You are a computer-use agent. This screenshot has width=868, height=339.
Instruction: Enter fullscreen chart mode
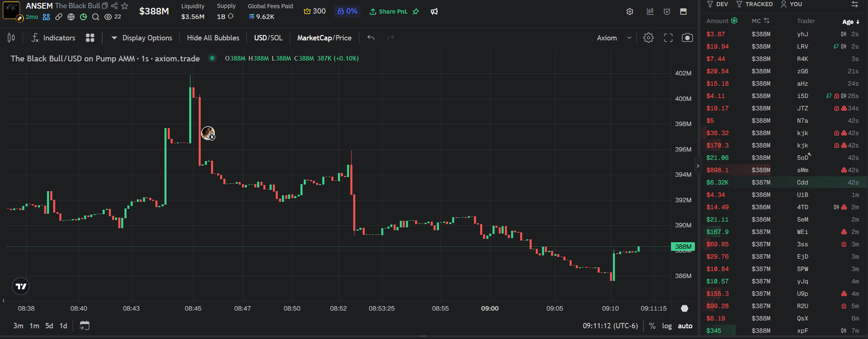[668, 38]
